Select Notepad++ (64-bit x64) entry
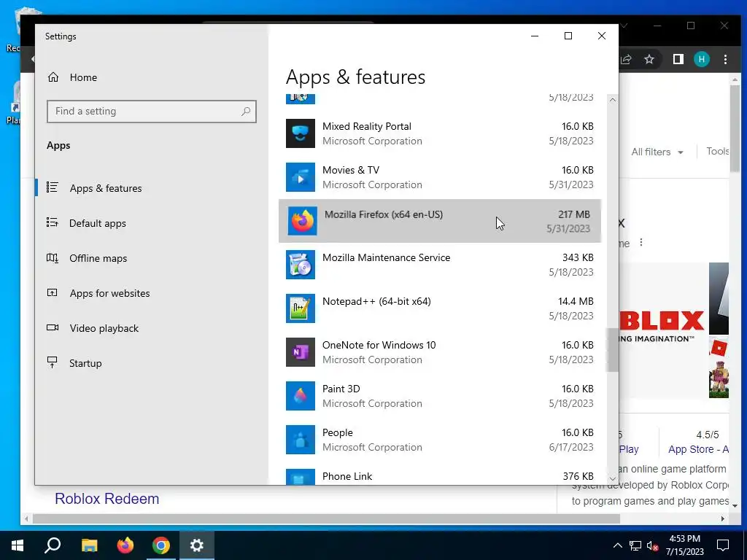The image size is (747, 560). (x=440, y=308)
